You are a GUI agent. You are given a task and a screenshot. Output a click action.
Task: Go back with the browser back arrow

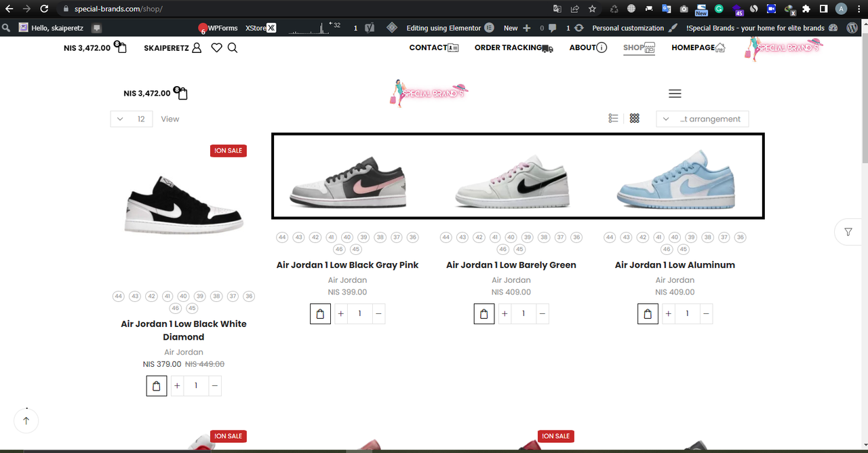[x=9, y=9]
